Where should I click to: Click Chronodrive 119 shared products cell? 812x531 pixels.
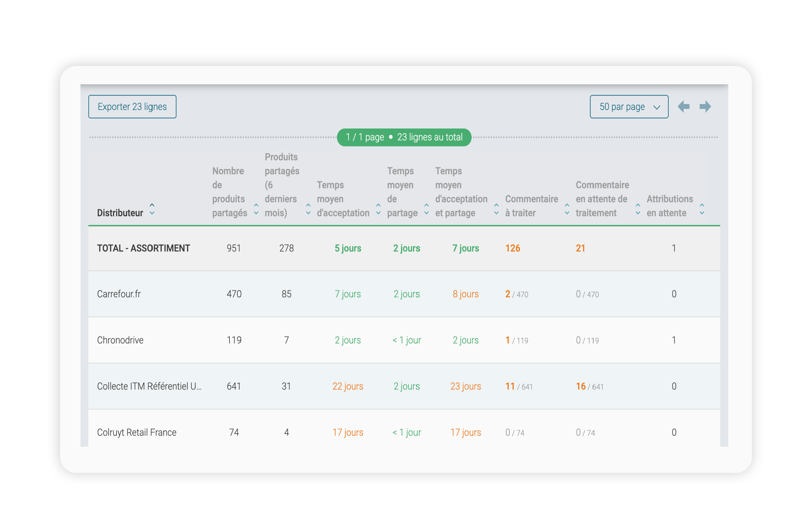(x=234, y=340)
